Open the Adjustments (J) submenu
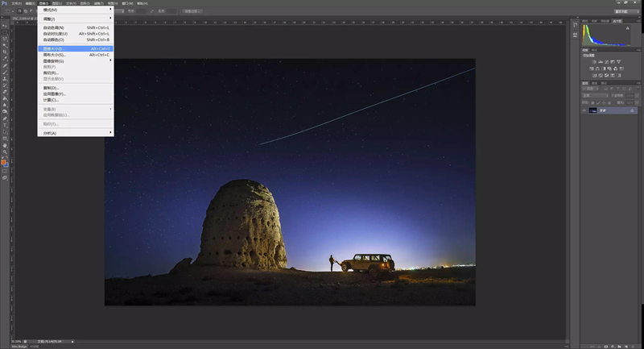The width and height of the screenshot is (644, 349). point(76,19)
